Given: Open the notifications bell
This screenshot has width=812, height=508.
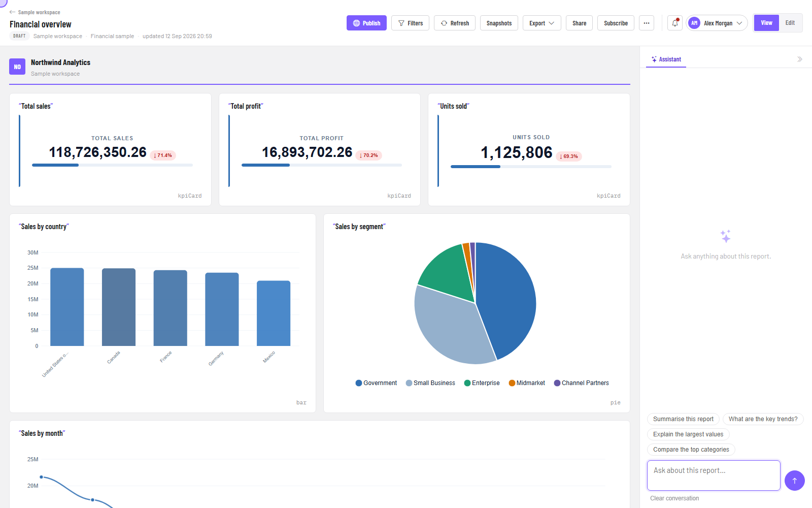Looking at the screenshot, I should pos(675,23).
